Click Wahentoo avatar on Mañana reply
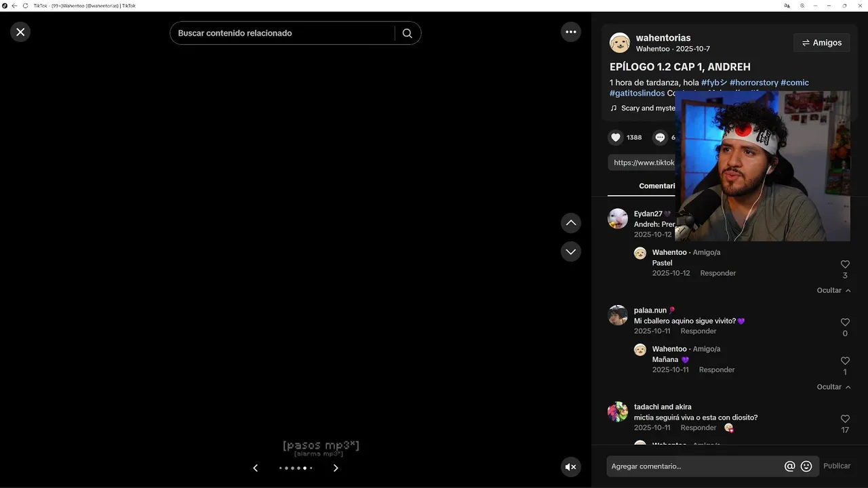The image size is (868, 488). (640, 350)
